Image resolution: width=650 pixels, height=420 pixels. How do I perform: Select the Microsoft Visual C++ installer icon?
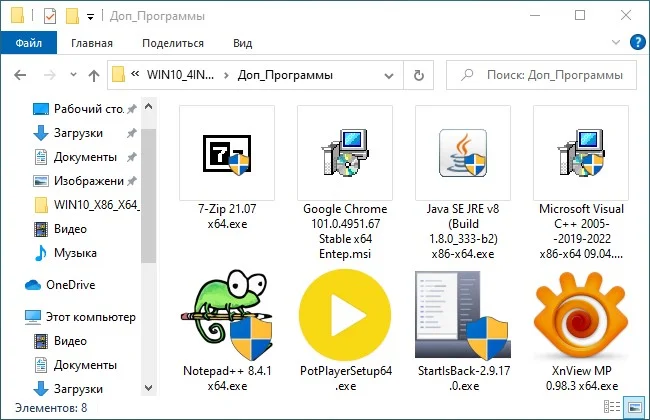[581, 153]
